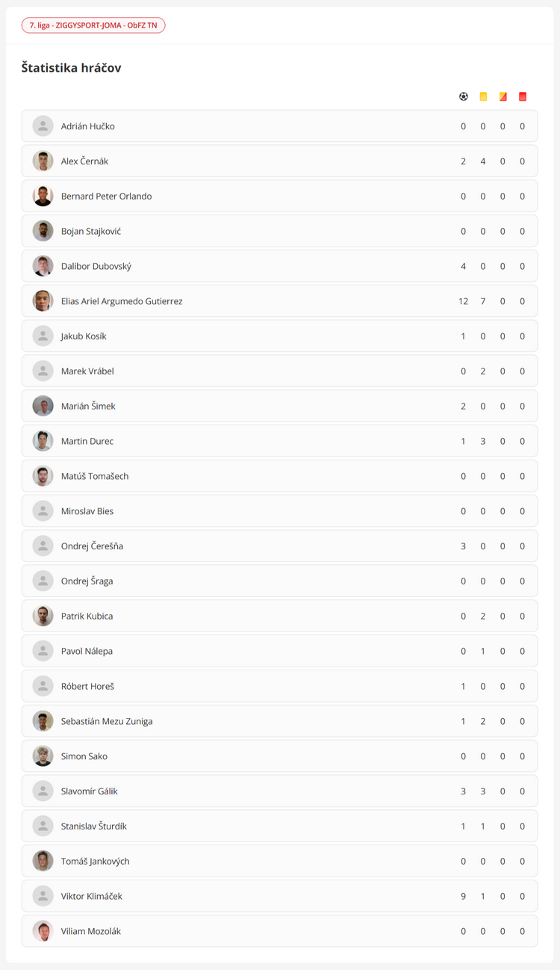Click Viktor Klimáček's placeholder avatar icon
Viewport: 560px width, 970px height.
[x=43, y=896]
